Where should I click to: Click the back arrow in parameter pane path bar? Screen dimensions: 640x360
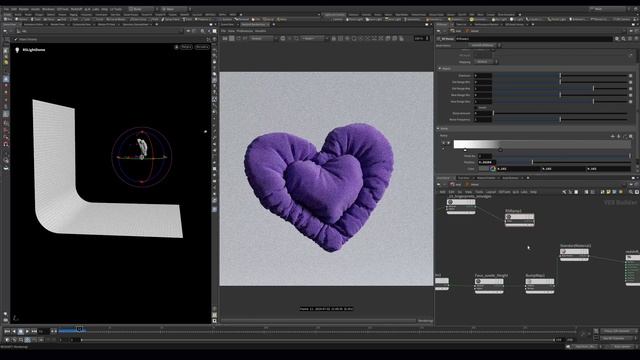click(x=439, y=31)
